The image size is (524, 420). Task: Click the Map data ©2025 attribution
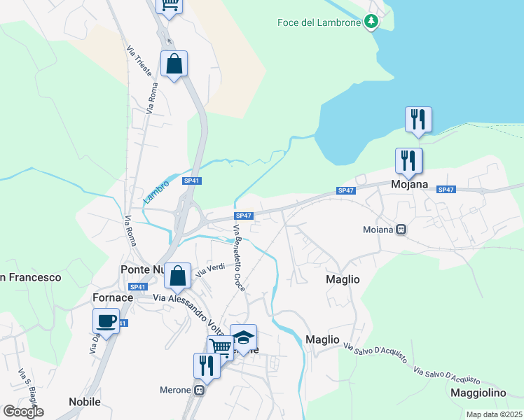coord(495,414)
